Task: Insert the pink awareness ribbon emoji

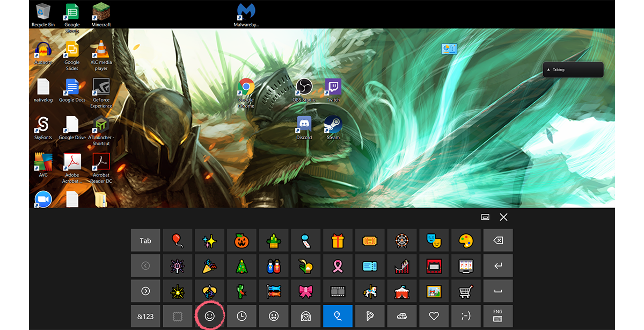Action: point(338,266)
